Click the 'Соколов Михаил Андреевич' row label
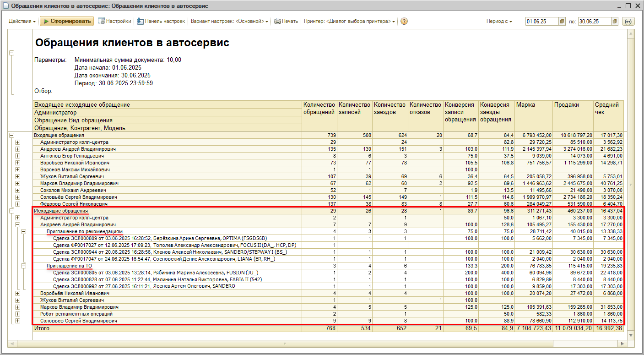Image resolution: width=644 pixels, height=355 pixels. coord(73,190)
